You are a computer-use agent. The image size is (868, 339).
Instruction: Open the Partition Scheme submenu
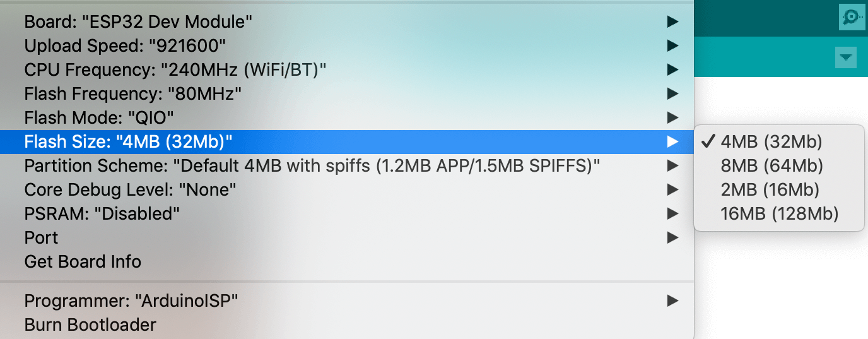pos(312,165)
